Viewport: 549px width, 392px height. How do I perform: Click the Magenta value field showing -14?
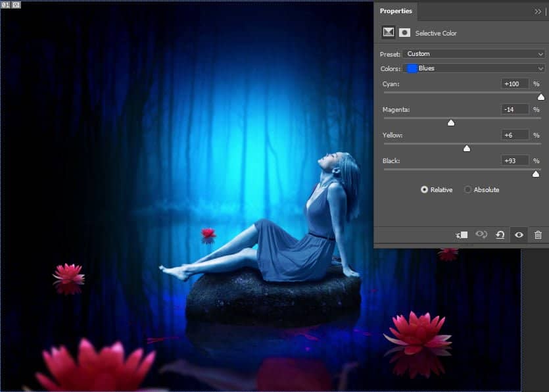(515, 109)
